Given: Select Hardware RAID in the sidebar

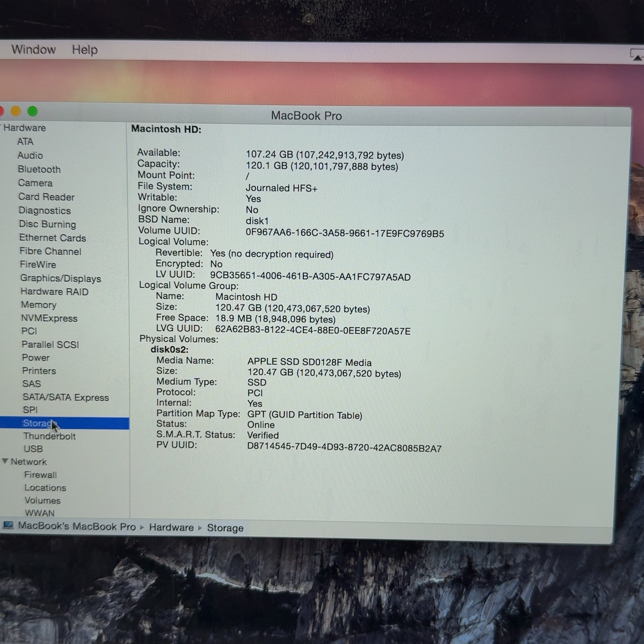Looking at the screenshot, I should click(x=55, y=292).
